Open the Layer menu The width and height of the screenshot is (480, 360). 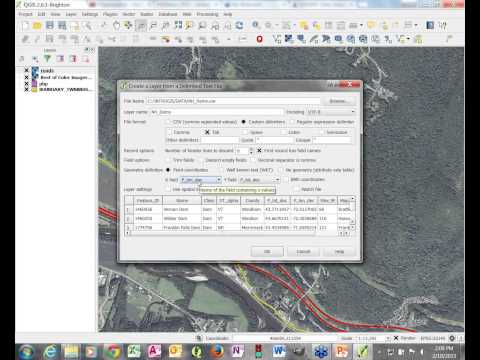coord(71,14)
